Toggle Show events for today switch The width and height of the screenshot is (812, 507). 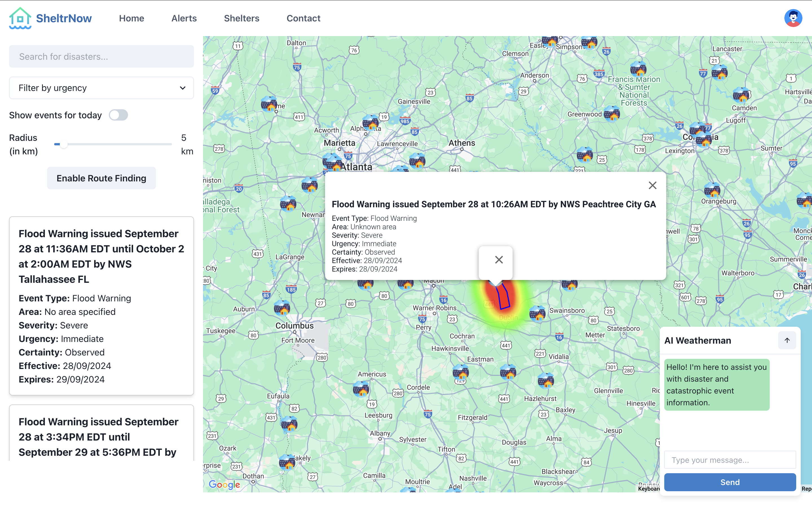[x=118, y=115]
